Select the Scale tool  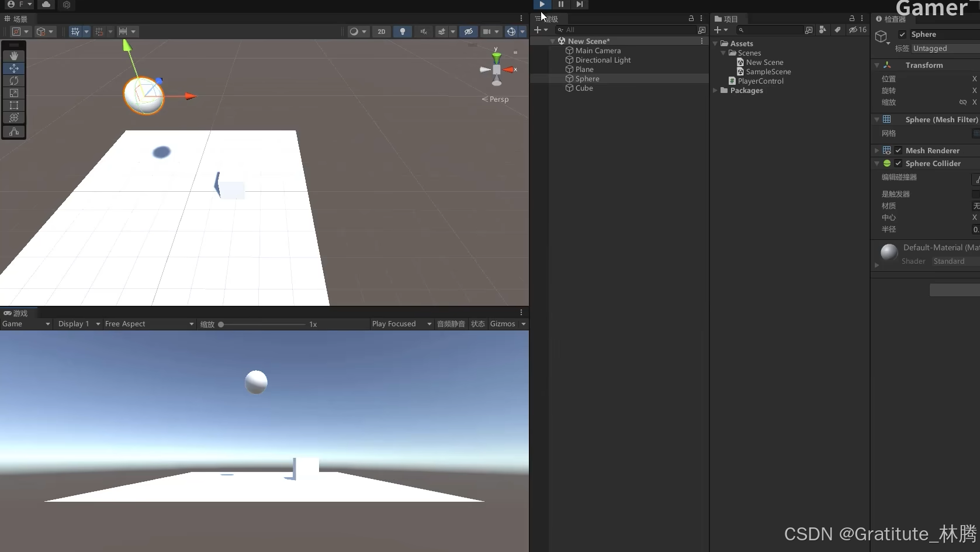[13, 93]
